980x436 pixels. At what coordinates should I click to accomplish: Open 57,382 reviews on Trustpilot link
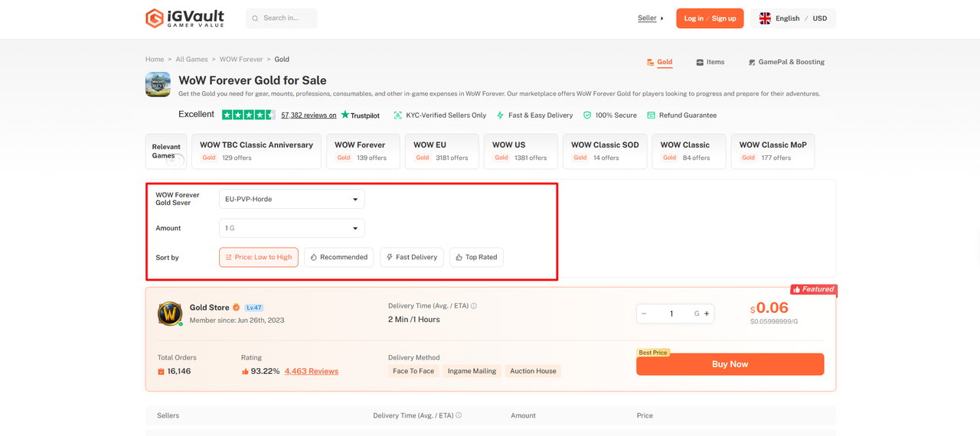(309, 116)
